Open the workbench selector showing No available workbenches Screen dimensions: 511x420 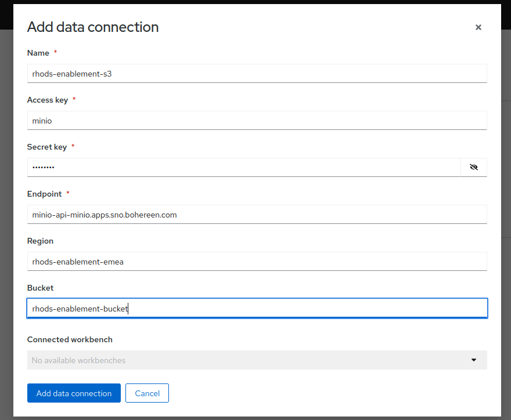(255, 360)
